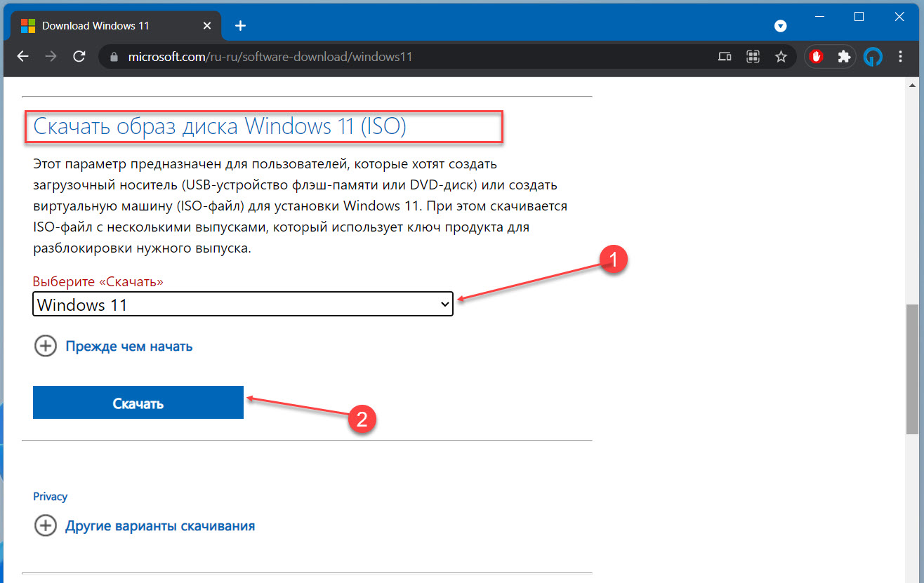The image size is (924, 583).
Task: Click the address bar URL
Action: tap(270, 57)
